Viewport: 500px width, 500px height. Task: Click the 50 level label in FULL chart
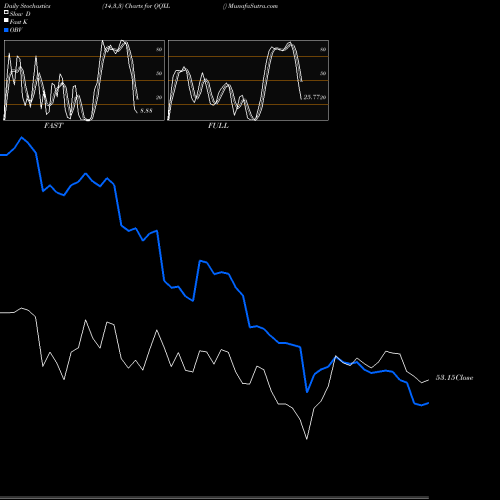pyautogui.click(x=323, y=73)
